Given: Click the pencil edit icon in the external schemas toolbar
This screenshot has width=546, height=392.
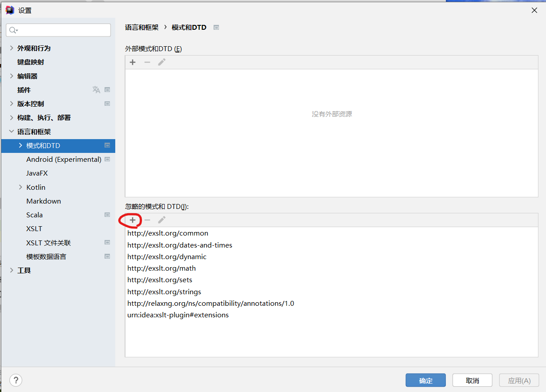Looking at the screenshot, I should coord(162,62).
